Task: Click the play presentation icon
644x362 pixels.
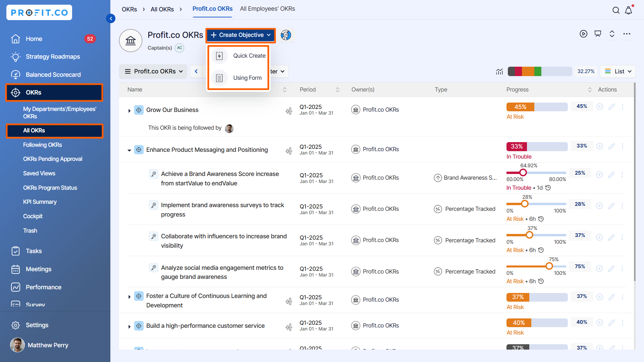Action: coord(583,34)
